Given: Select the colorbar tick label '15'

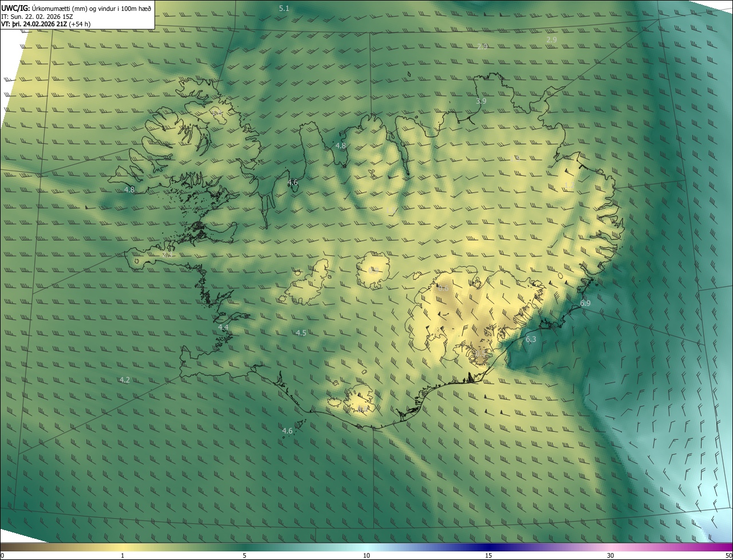Looking at the screenshot, I should 488,555.
